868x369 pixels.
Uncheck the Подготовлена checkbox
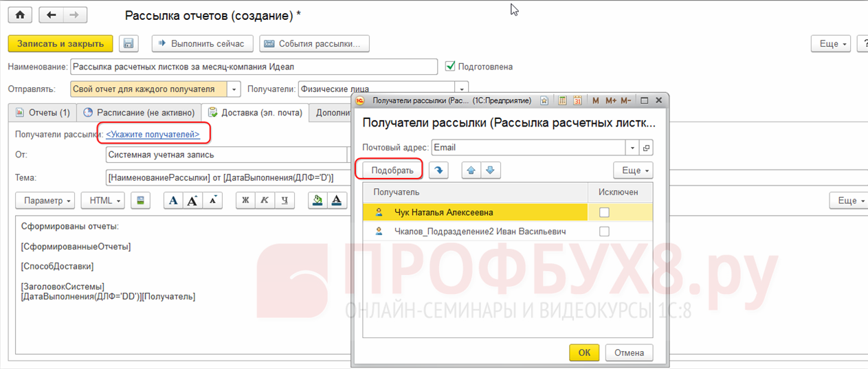coord(451,67)
